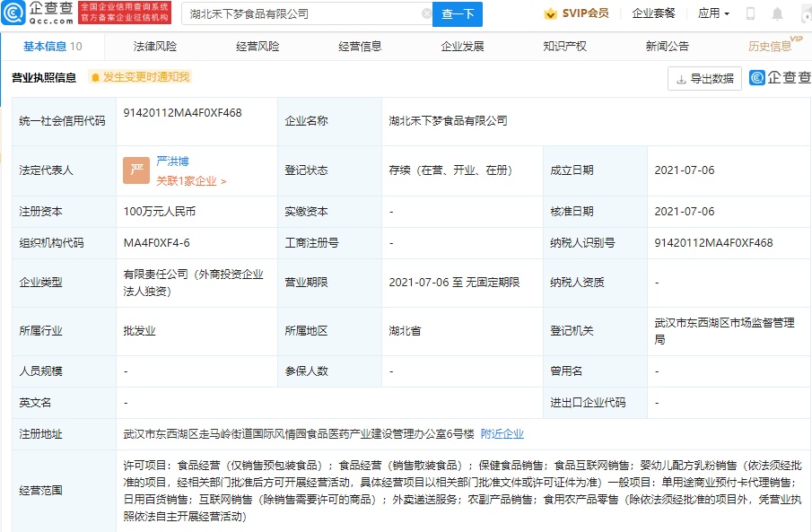This screenshot has width=812, height=532.
Task: Click industry value 批发业
Action: (139, 331)
